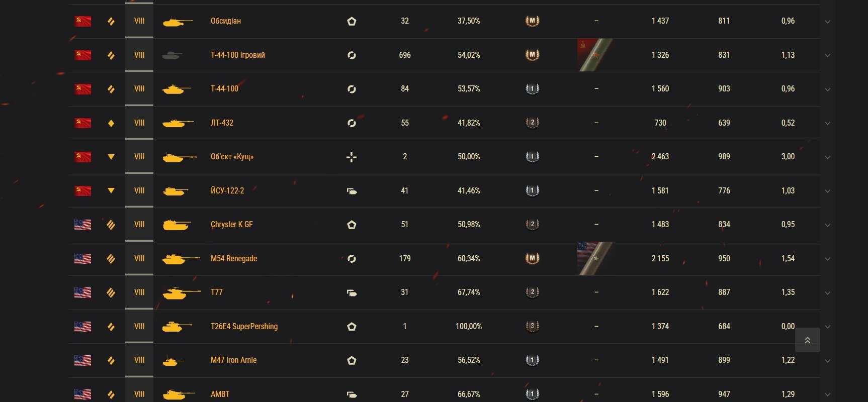Expand the ЛТ-432 row details chevron
Image resolution: width=868 pixels, height=402 pixels.
pyautogui.click(x=827, y=124)
